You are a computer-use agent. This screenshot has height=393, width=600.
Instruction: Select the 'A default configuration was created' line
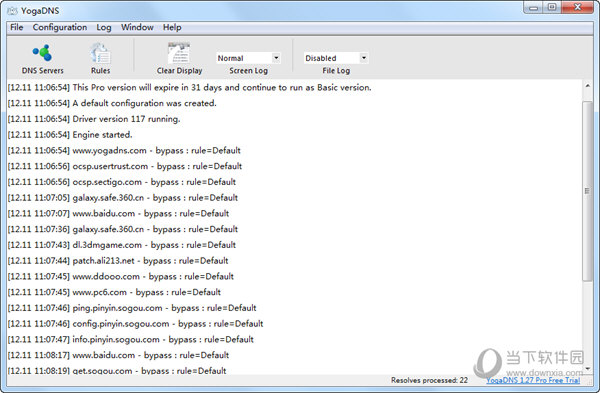coord(112,103)
